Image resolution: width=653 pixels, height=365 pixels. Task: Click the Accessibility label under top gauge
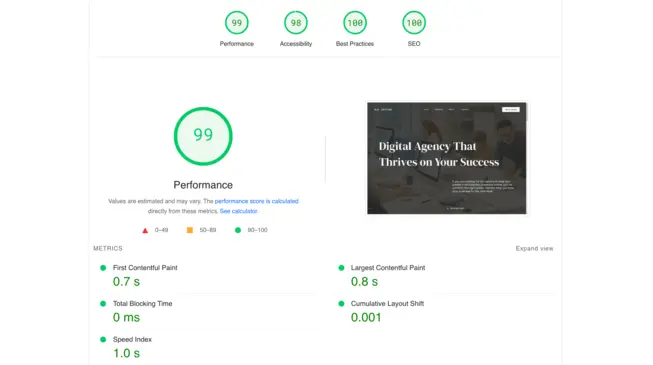pyautogui.click(x=296, y=44)
